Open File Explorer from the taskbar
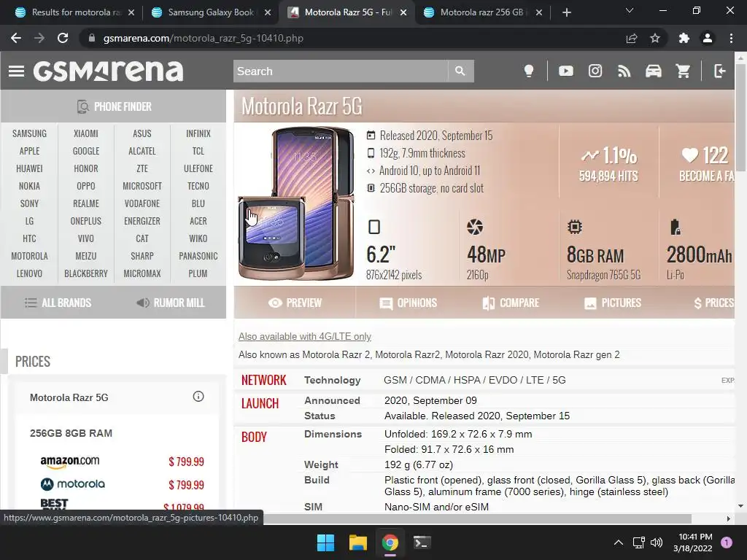Viewport: 747px width, 560px height. 357,542
